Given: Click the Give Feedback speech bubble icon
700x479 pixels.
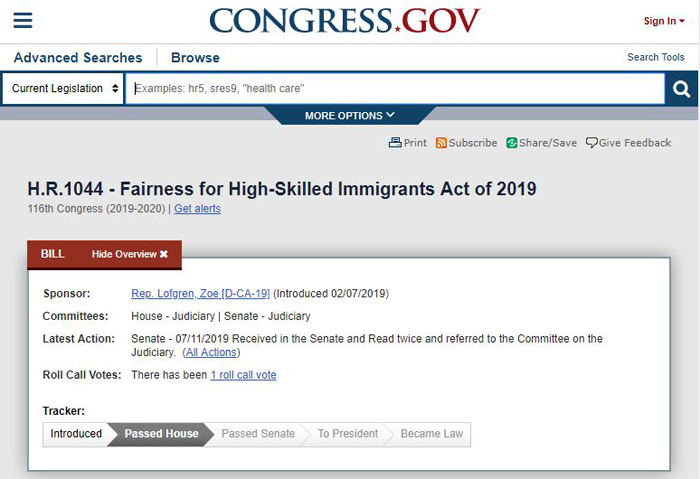Looking at the screenshot, I should (x=592, y=143).
